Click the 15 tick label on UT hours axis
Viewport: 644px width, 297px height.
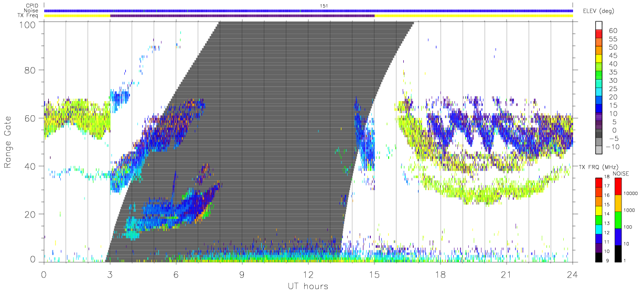tap(374, 274)
